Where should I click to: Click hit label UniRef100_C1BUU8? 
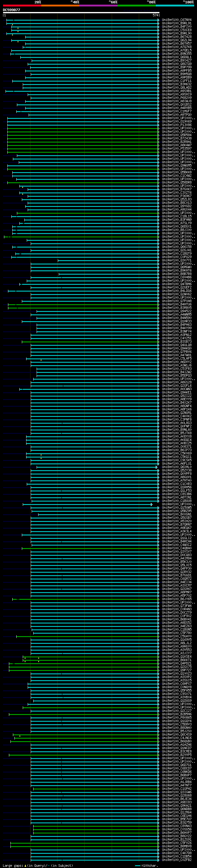click(177, 501)
